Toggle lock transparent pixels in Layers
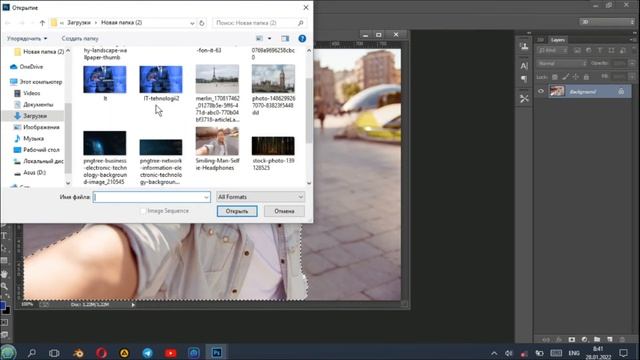640x360 pixels. [x=555, y=77]
